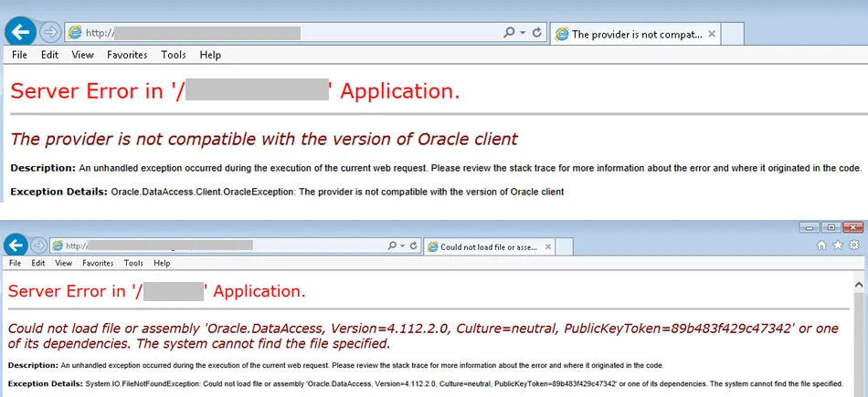Open Favorites menu in provider-error window

127,55
